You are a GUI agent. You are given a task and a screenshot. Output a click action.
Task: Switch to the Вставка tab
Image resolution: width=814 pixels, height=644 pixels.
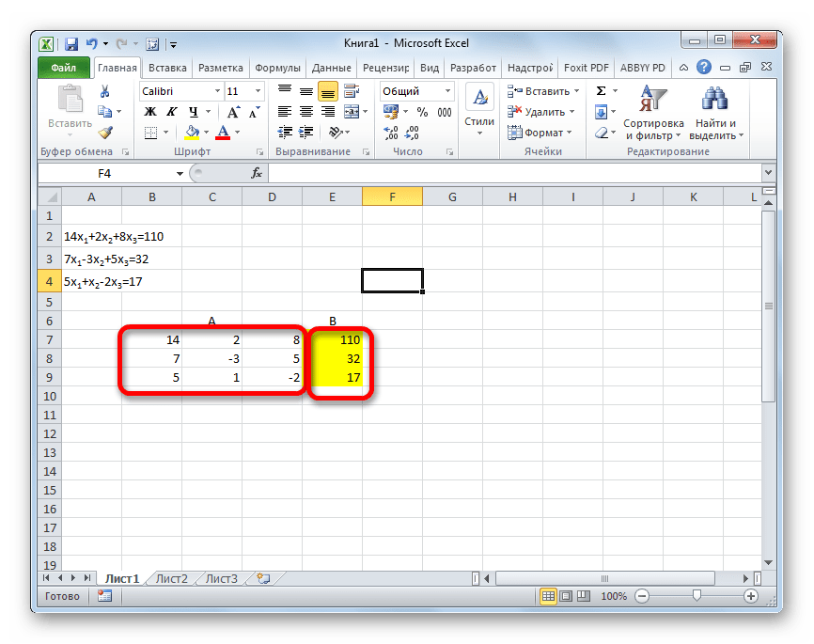click(x=167, y=68)
